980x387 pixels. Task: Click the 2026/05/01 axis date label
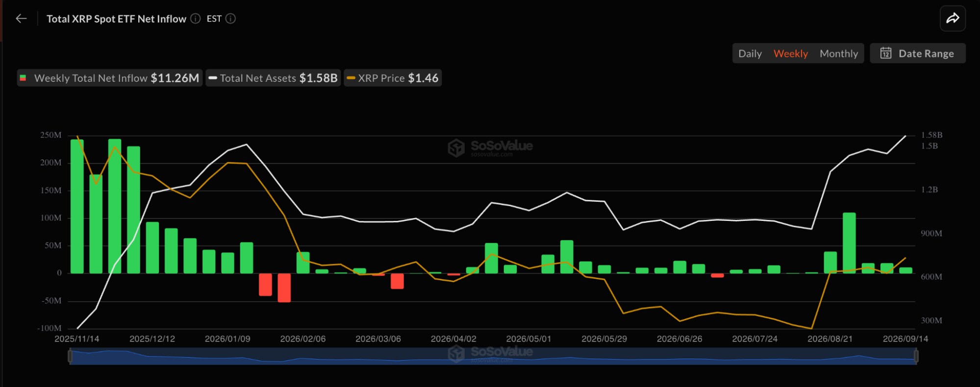pos(528,339)
